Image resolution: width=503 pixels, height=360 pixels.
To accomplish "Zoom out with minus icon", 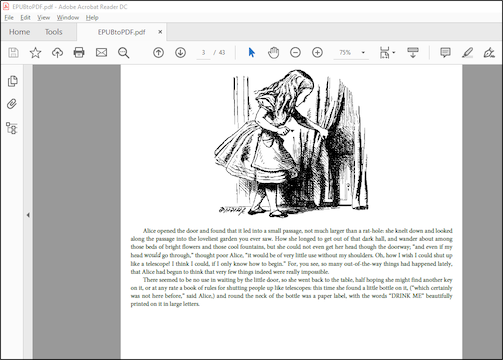I will coord(295,53).
